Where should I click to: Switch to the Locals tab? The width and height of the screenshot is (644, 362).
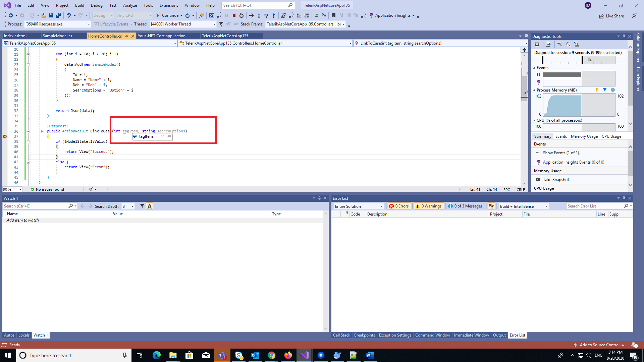pyautogui.click(x=24, y=335)
